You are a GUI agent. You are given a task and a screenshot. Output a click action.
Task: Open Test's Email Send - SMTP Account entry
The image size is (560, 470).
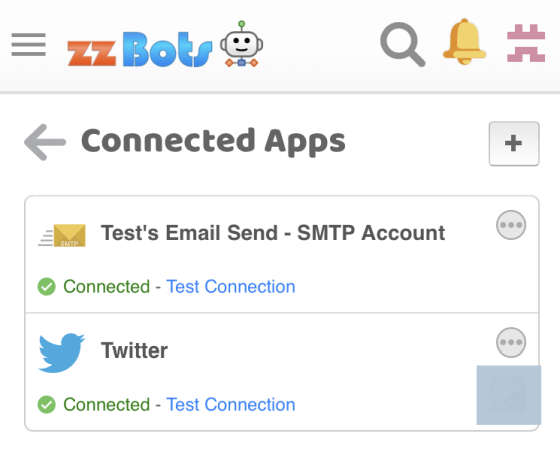273,233
